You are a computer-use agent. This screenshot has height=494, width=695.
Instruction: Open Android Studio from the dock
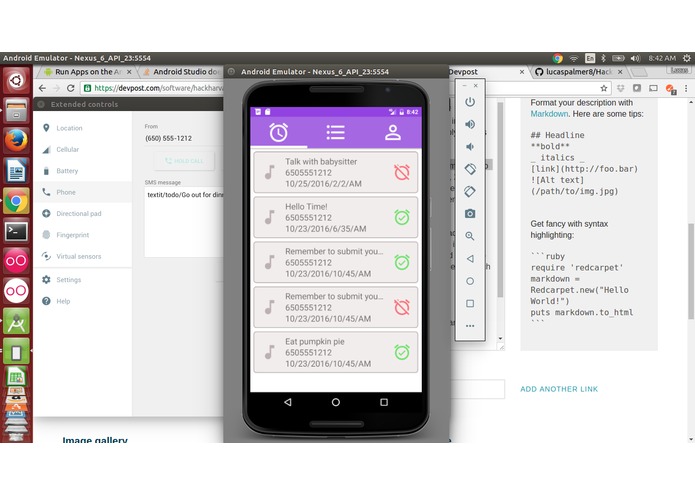click(16, 321)
